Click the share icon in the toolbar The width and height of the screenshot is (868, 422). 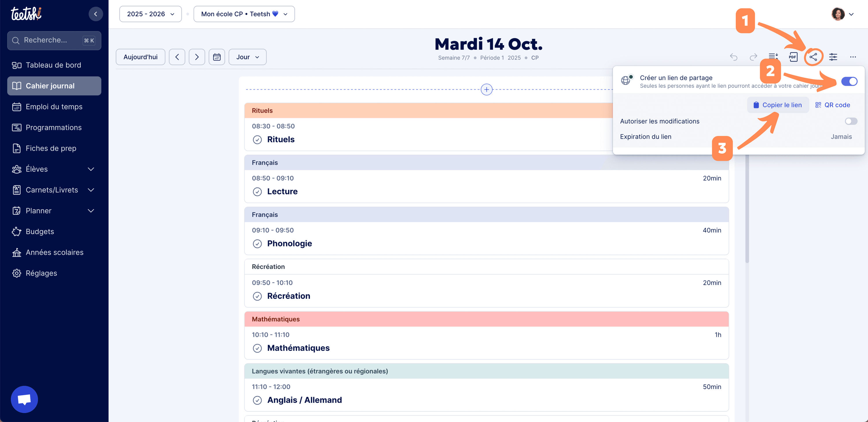tap(813, 57)
